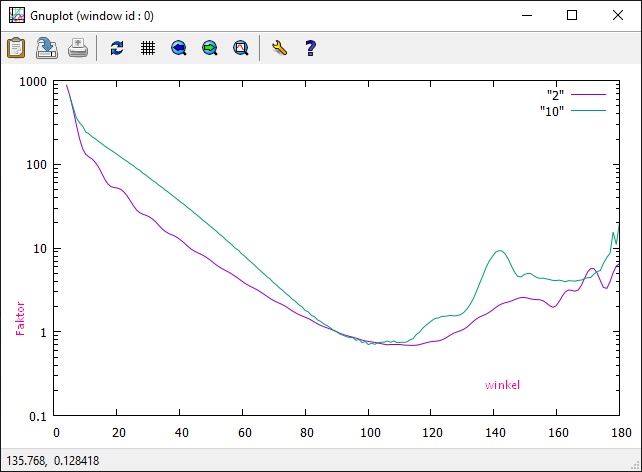Viewport: 642px width, 472px height.
Task: Click the green line sample in legend
Action: [589, 110]
